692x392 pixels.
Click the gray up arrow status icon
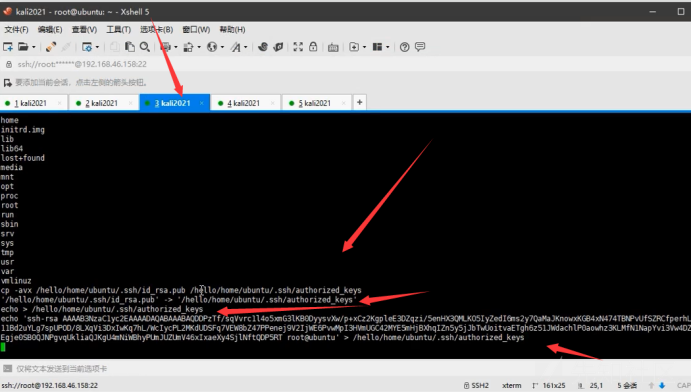click(651, 385)
